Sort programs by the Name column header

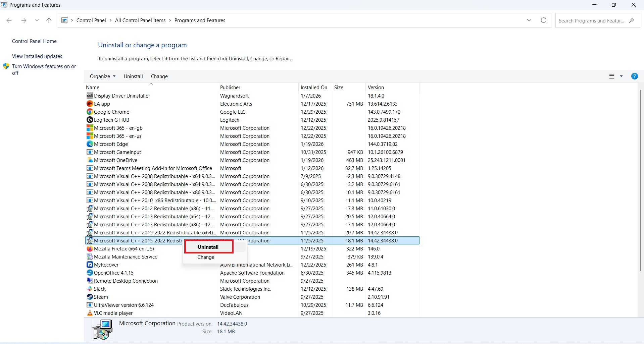point(93,87)
